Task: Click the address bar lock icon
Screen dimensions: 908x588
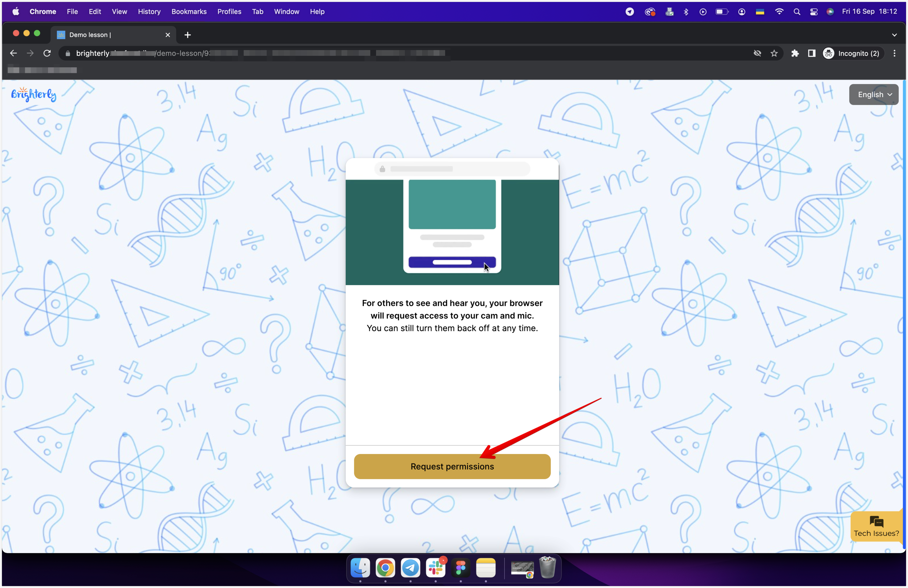Action: 68,53
